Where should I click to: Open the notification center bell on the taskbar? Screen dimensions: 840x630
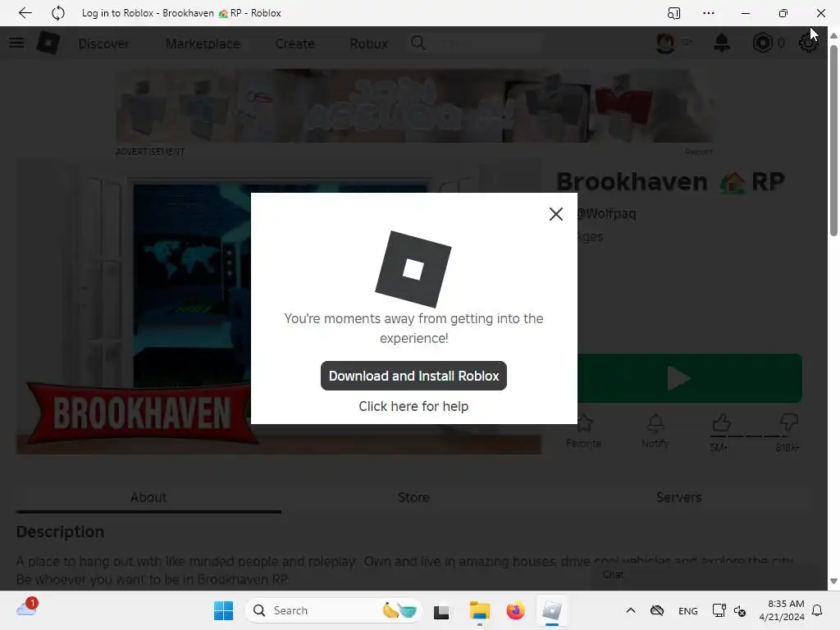817,610
